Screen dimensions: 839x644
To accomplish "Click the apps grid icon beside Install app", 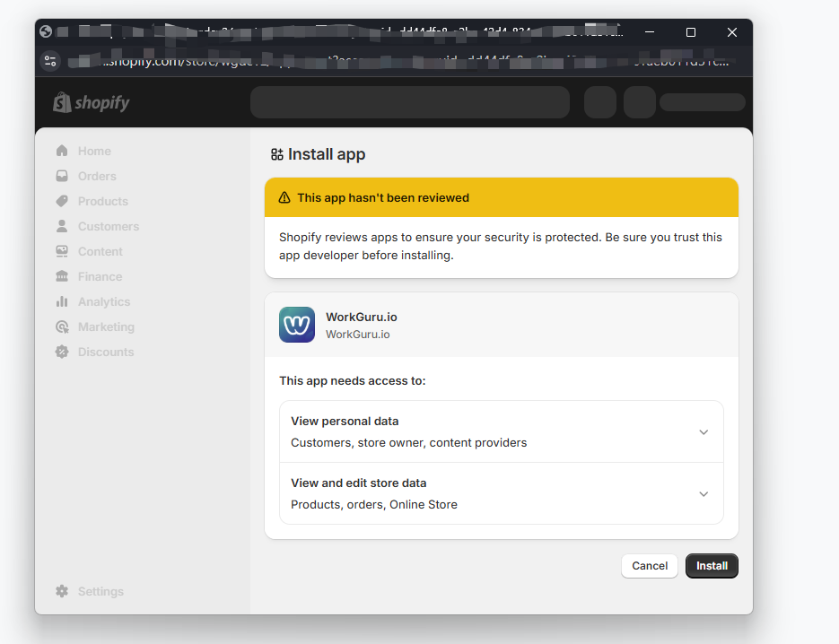I will tap(277, 154).
